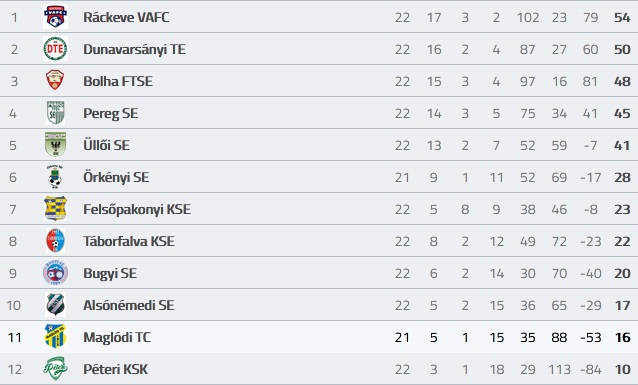Open the Ráckeve VAFC team page
Screen dimensions: 638x385
click(x=126, y=17)
